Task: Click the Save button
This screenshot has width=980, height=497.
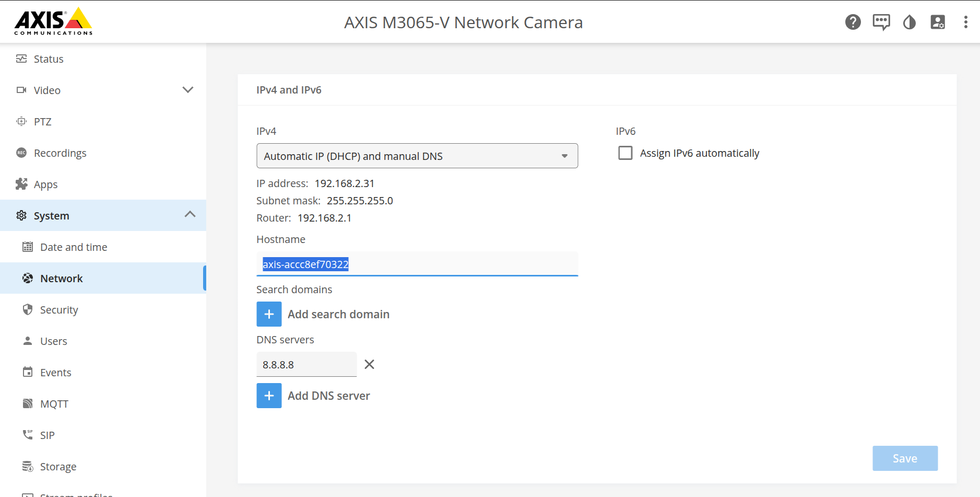Action: [904, 458]
